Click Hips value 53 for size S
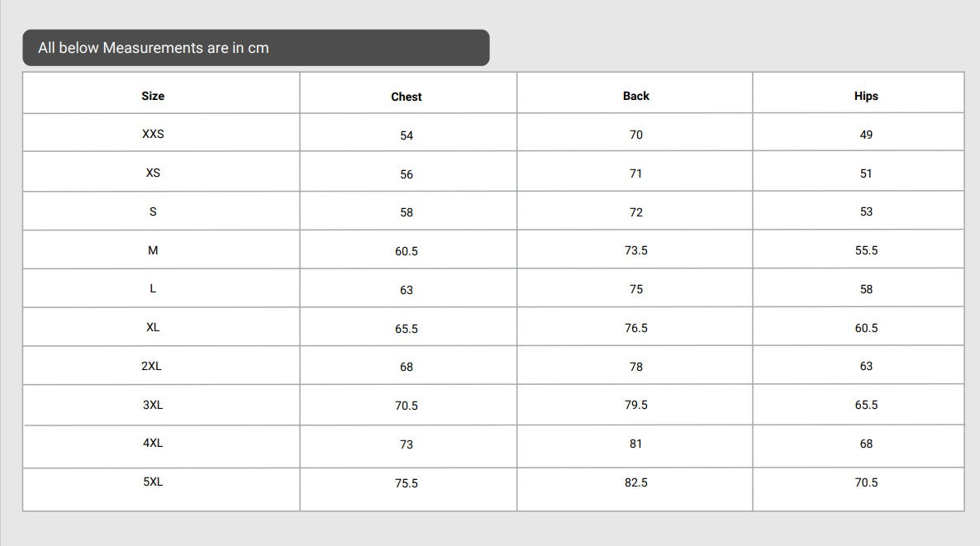 tap(866, 211)
